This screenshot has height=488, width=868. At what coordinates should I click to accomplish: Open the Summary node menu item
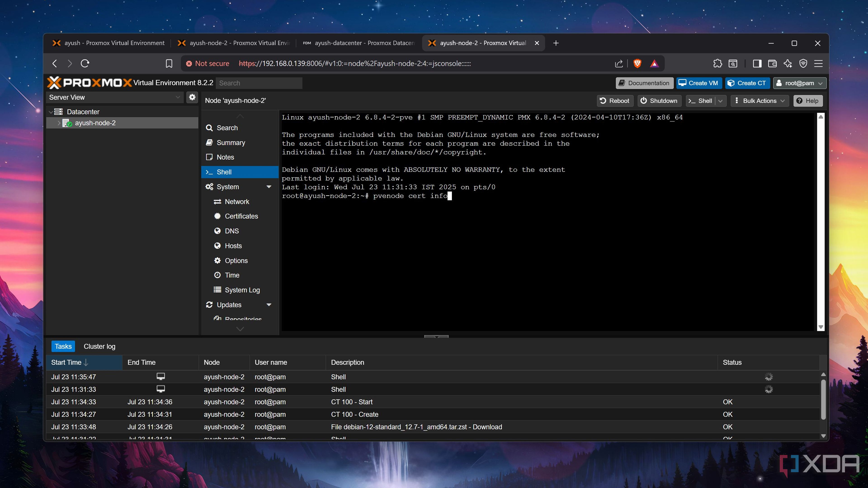point(240,143)
